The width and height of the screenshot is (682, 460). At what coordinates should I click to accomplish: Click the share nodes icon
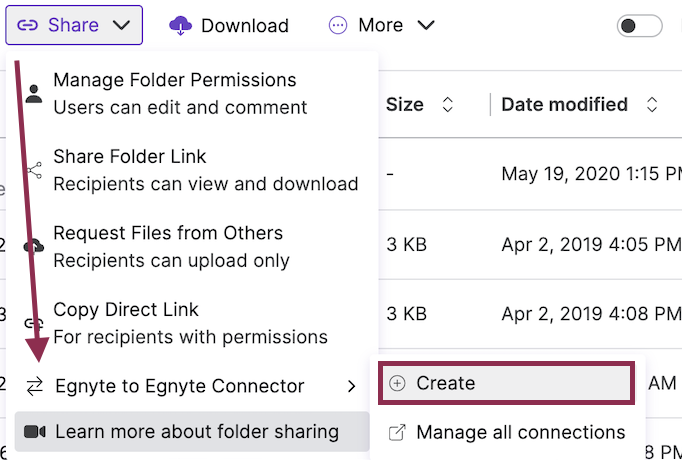pyautogui.click(x=34, y=170)
